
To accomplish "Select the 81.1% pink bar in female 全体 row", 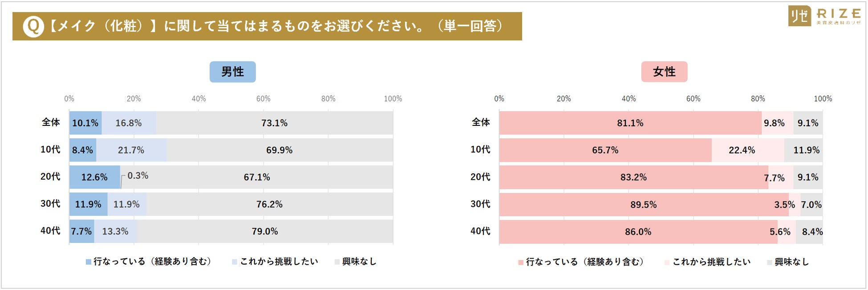I will point(630,123).
